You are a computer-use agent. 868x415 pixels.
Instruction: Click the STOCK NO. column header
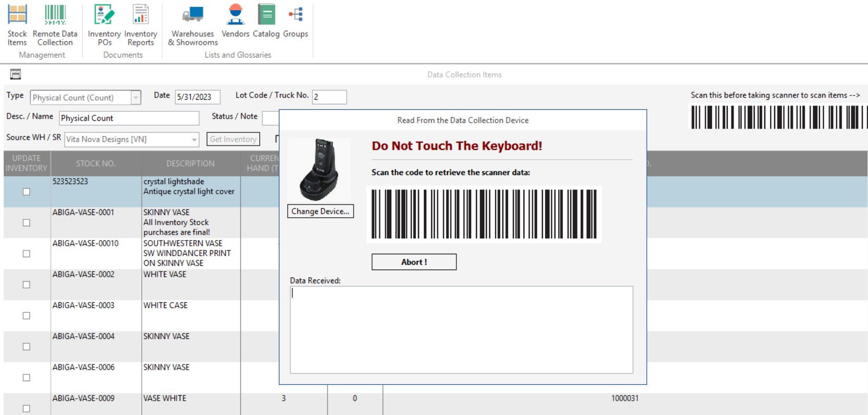pos(96,163)
